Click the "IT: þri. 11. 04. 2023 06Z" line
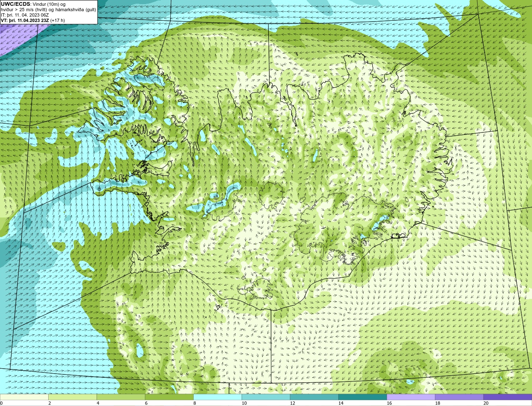The width and height of the screenshot is (532, 406). [25, 15]
